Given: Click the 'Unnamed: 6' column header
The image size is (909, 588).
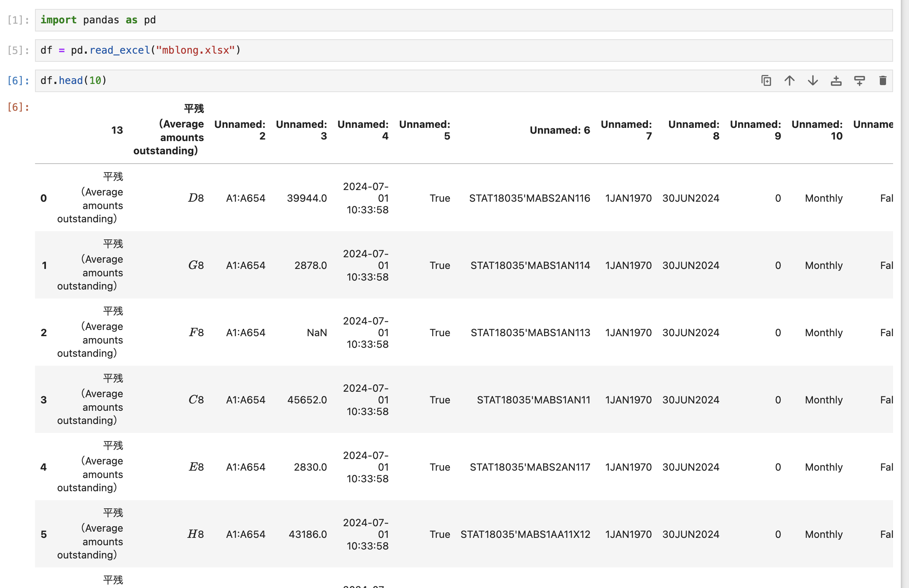Looking at the screenshot, I should point(559,130).
